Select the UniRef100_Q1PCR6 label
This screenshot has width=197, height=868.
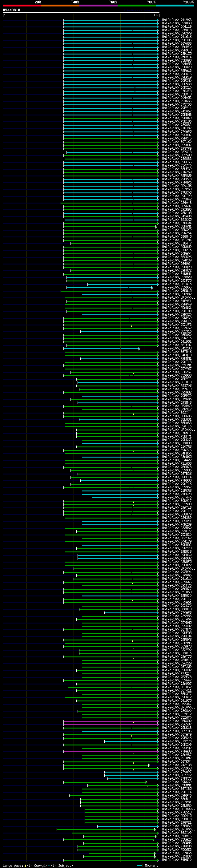(177, 491)
